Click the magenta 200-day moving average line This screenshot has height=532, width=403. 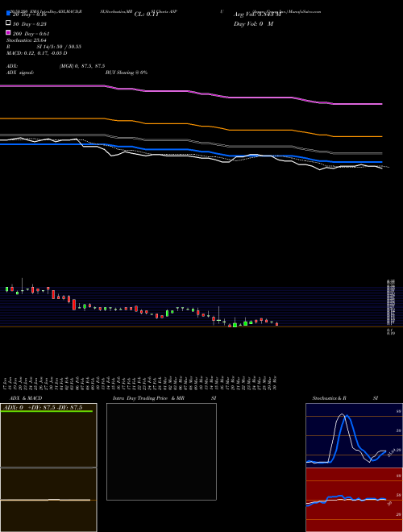point(191,91)
